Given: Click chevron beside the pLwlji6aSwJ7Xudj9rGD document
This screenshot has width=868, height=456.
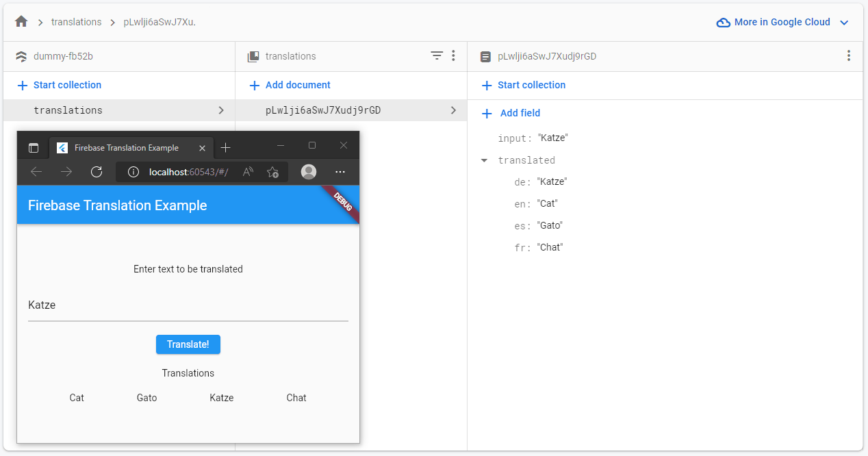Looking at the screenshot, I should coord(453,110).
